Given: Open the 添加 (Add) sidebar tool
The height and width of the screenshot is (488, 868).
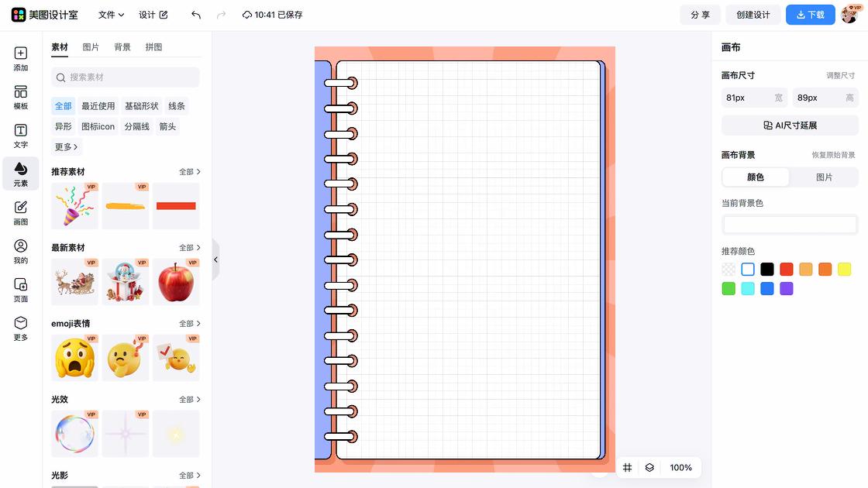Looking at the screenshot, I should tap(20, 59).
